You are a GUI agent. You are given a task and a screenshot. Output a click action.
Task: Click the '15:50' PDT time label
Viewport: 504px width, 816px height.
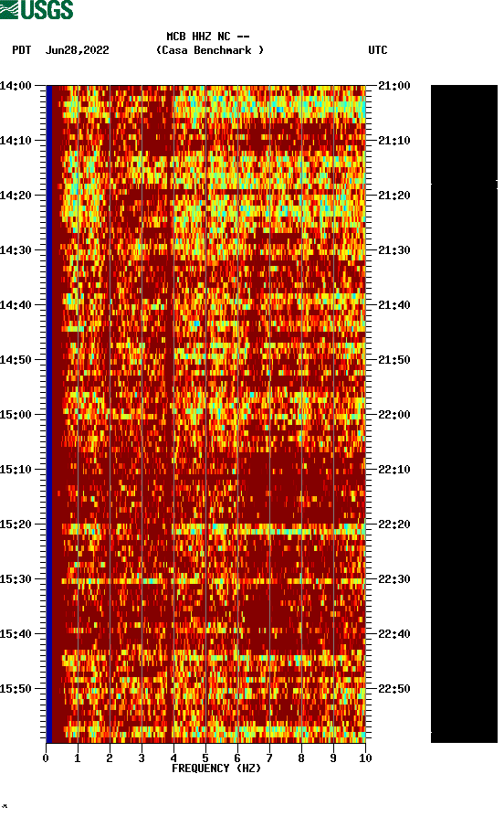(x=16, y=688)
